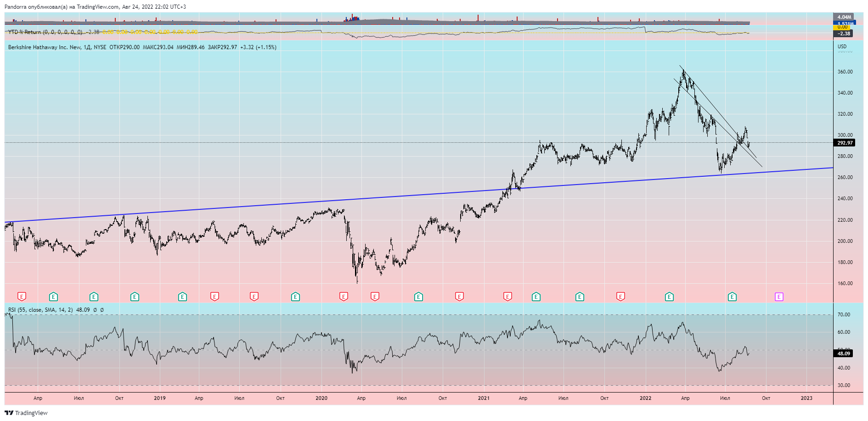Click the 160.00 price scale label
Image resolution: width=868 pixels, height=421 pixels.
click(845, 283)
